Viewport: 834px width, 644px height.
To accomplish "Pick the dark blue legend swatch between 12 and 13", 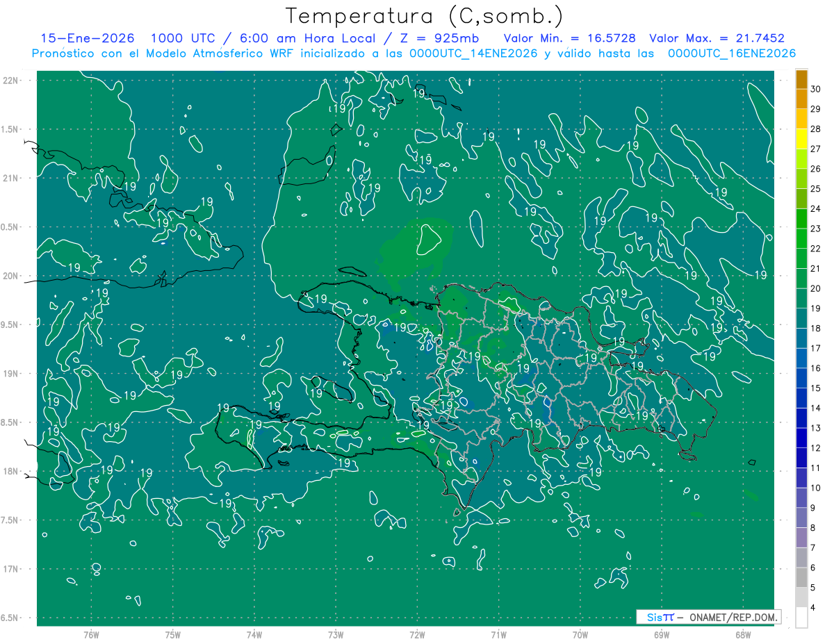I will coord(801,438).
